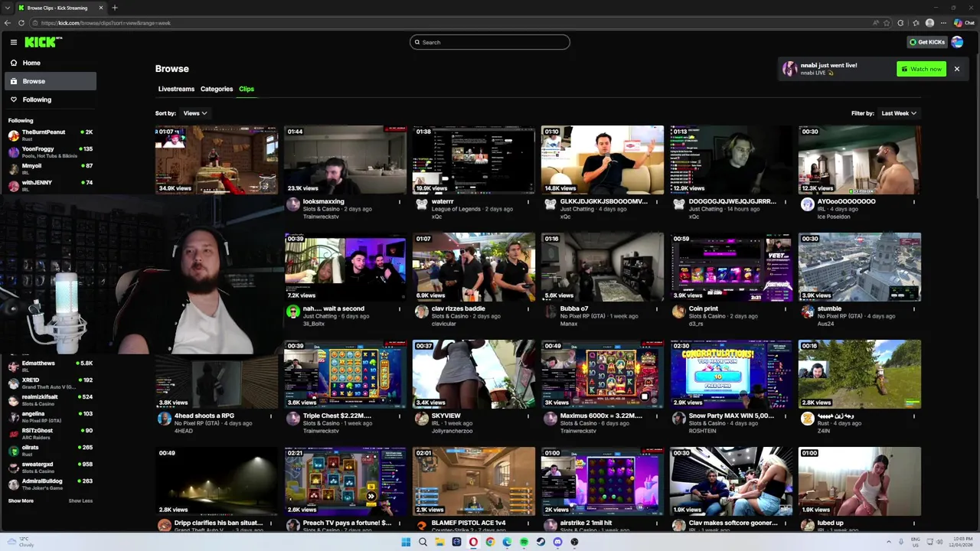
Task: Click Show Less in following list
Action: [80, 500]
